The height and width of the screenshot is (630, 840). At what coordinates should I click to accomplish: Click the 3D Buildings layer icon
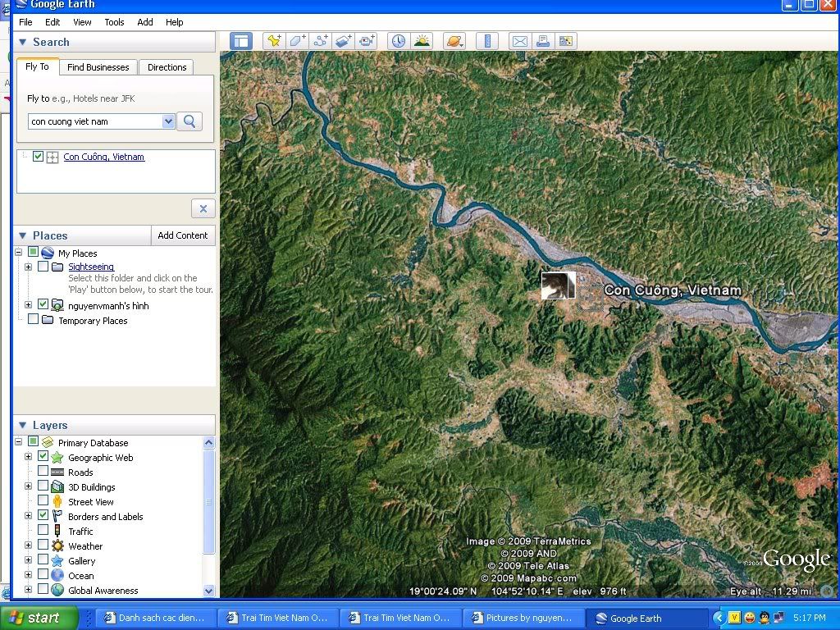tap(57, 487)
